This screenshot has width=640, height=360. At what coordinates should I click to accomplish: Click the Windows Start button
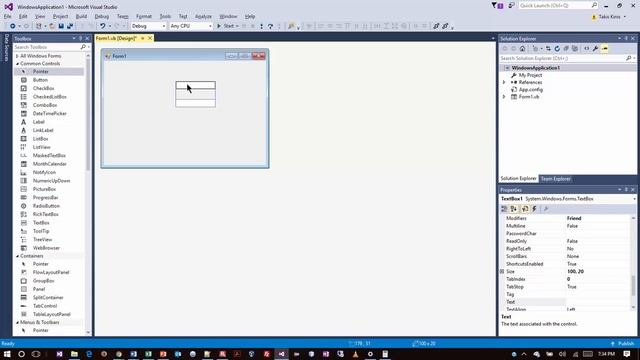pos(7,354)
